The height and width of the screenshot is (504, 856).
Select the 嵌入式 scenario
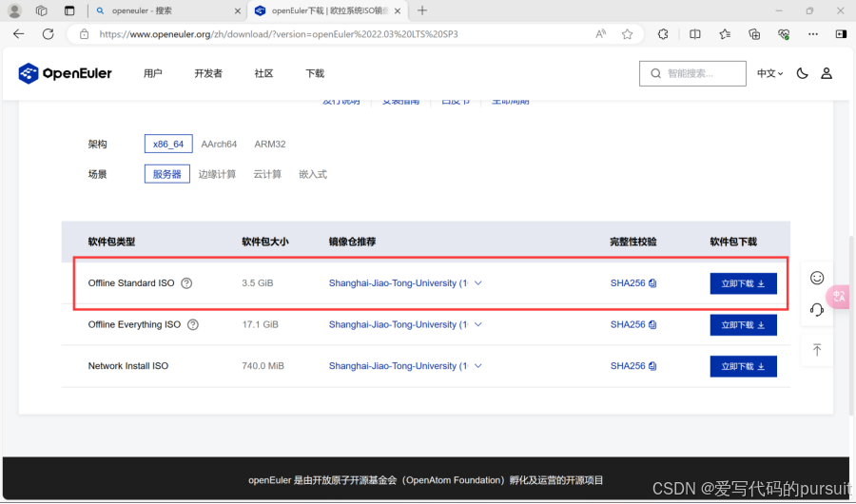pos(313,174)
